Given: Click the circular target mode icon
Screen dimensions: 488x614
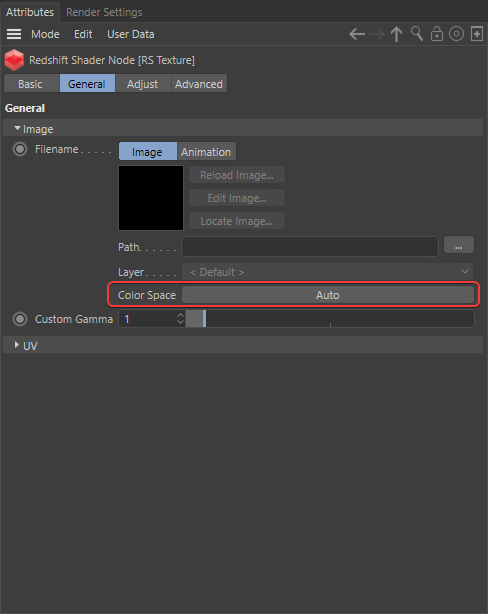Looking at the screenshot, I should (x=456, y=34).
